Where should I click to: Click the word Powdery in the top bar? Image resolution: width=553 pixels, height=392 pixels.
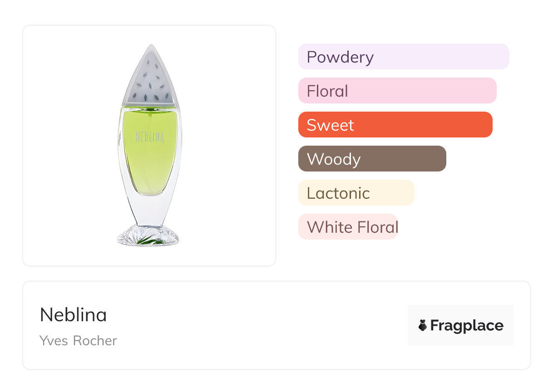click(340, 57)
